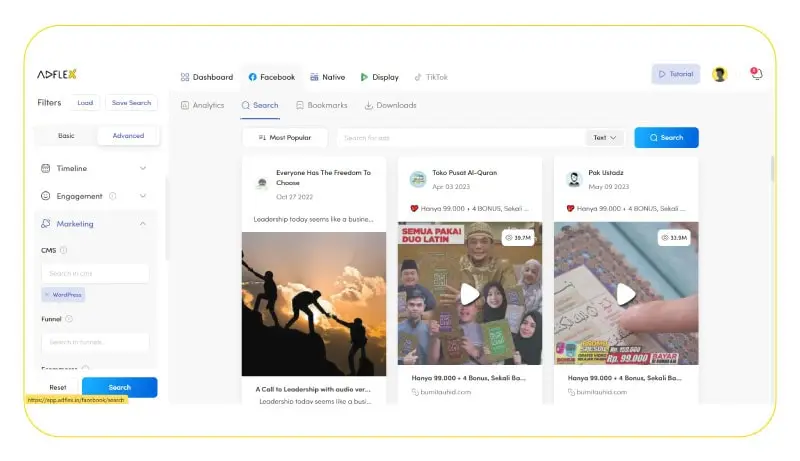
Task: Click the Timeline calendar icon
Action: point(45,168)
